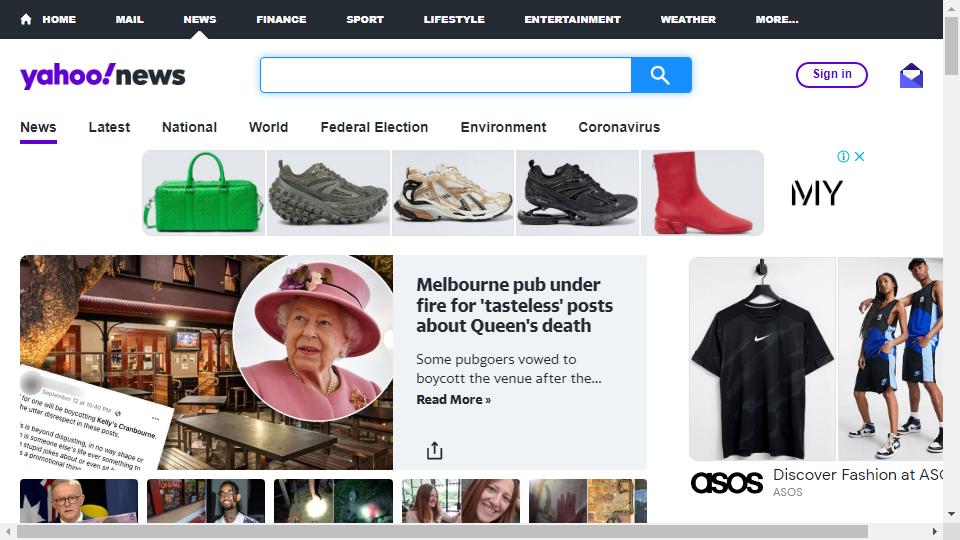Select the Federal Election tab
This screenshot has width=960, height=540.
[x=374, y=127]
